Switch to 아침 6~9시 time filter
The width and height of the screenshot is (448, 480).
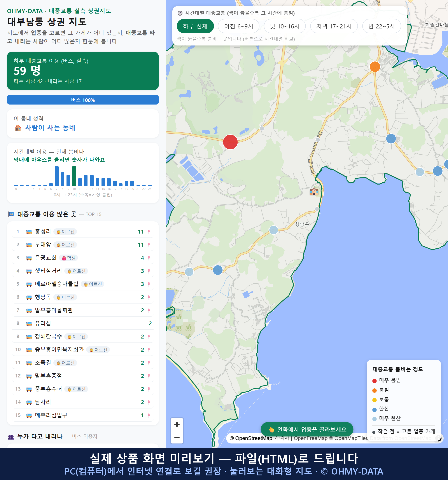click(239, 26)
